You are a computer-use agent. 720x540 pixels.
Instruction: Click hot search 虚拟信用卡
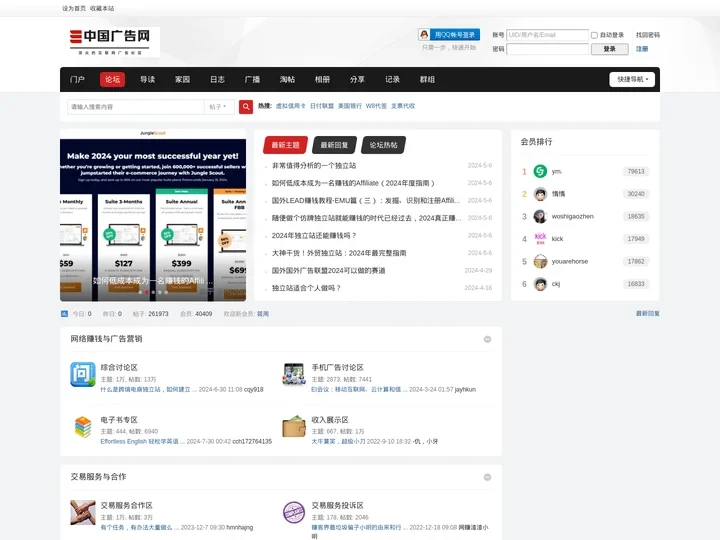pos(290,106)
